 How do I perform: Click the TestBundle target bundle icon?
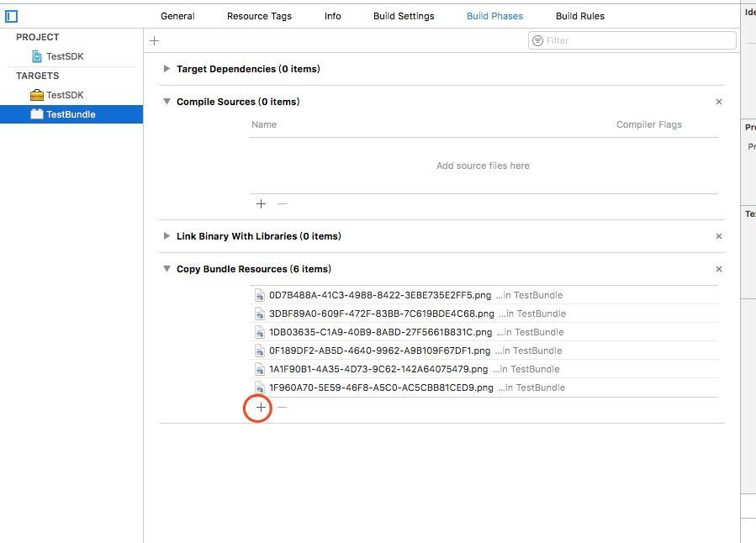click(37, 114)
